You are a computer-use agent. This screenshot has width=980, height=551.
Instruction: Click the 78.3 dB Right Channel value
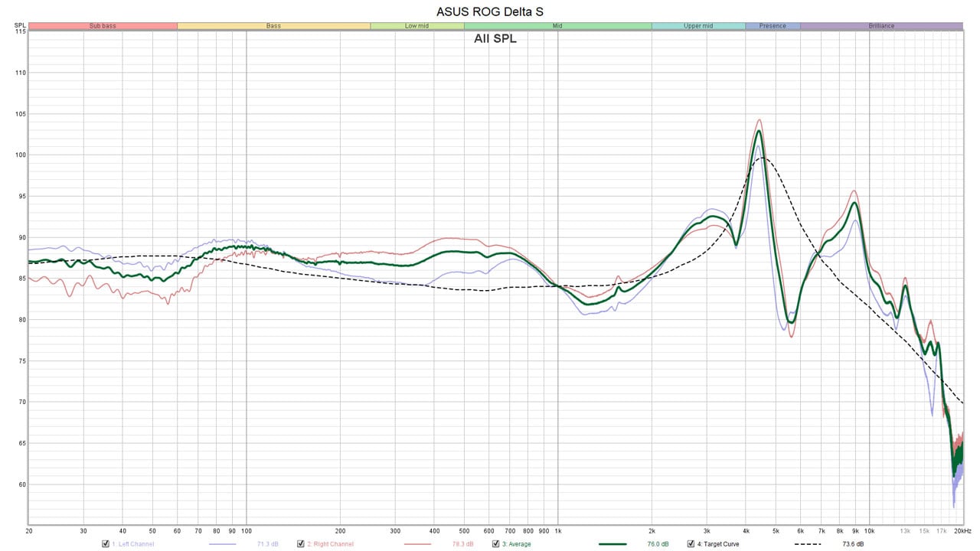[x=464, y=544]
